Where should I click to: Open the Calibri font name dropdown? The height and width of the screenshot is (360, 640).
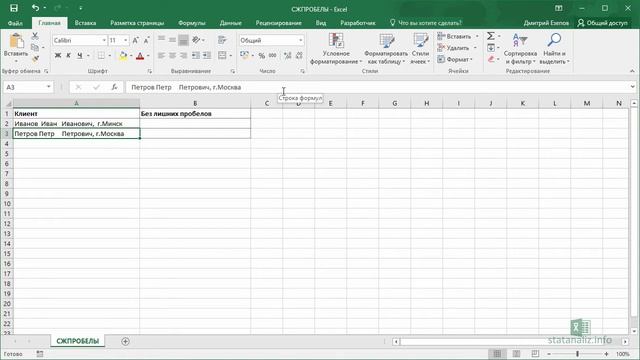click(104, 40)
